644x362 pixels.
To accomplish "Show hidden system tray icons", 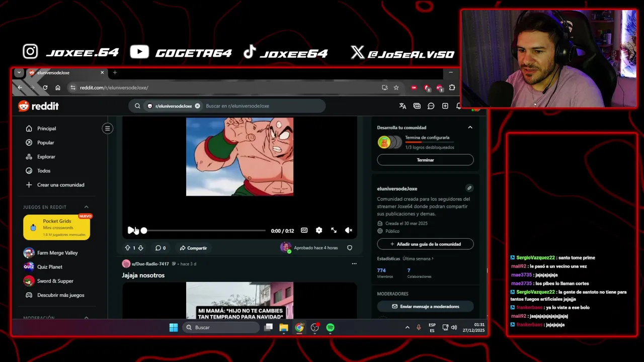I will click(x=407, y=327).
